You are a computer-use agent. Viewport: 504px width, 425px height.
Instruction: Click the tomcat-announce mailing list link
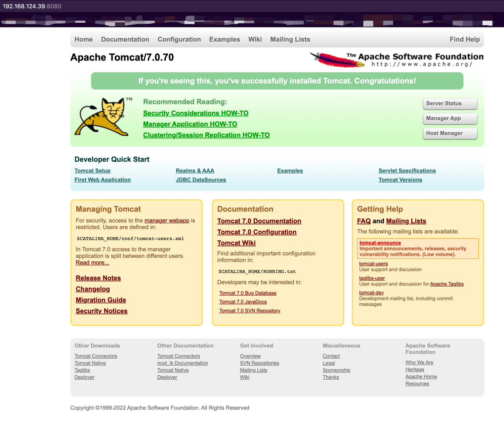click(x=380, y=243)
